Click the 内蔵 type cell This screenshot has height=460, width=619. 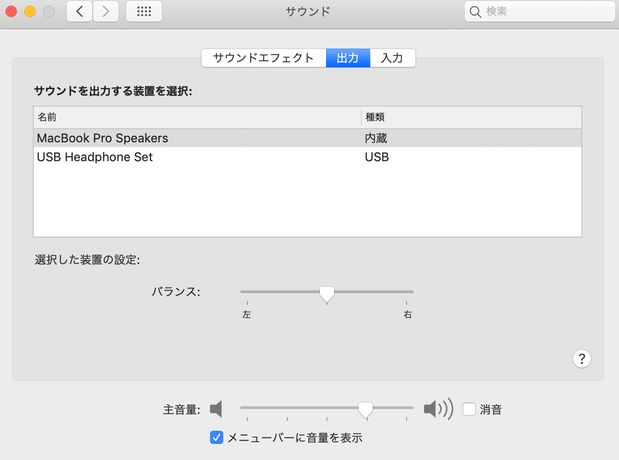click(376, 138)
